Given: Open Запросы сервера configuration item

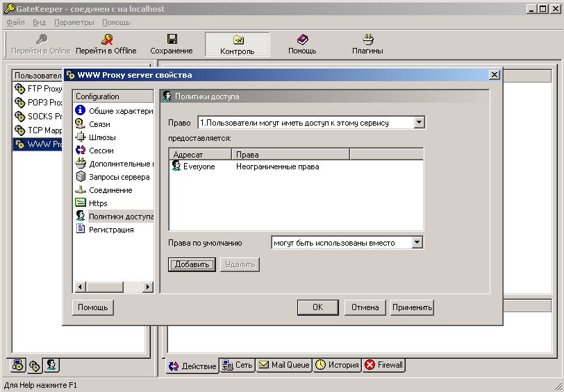Looking at the screenshot, I should click(113, 177).
